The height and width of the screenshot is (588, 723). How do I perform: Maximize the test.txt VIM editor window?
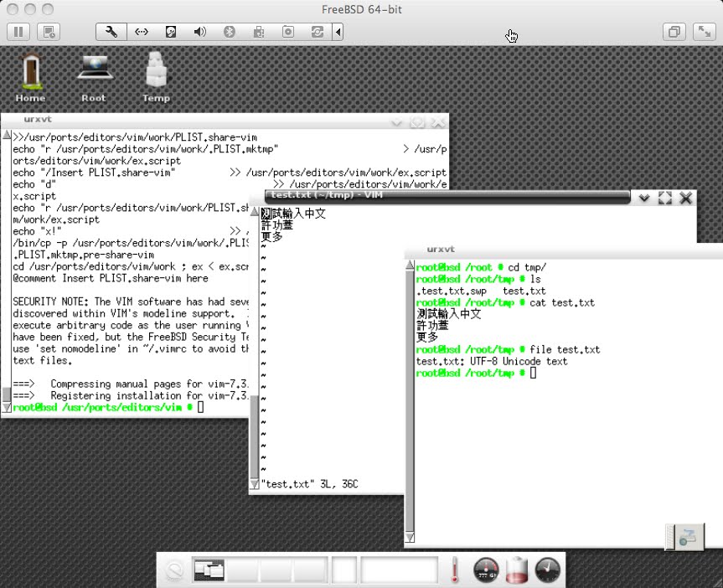pyautogui.click(x=664, y=199)
